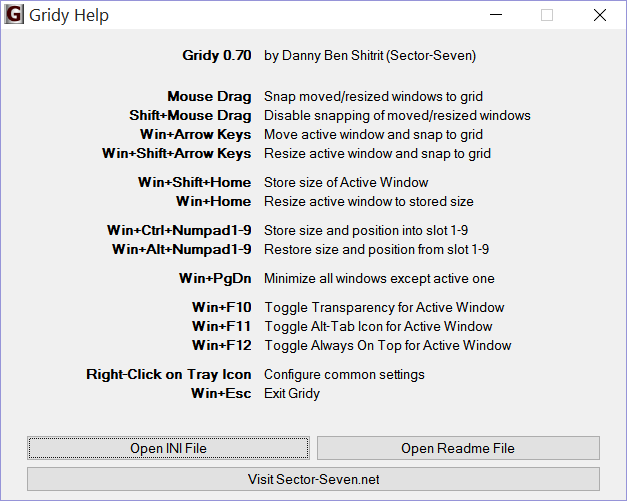627x501 pixels.
Task: Click the 'Exit Gridy' description text
Action: [292, 394]
